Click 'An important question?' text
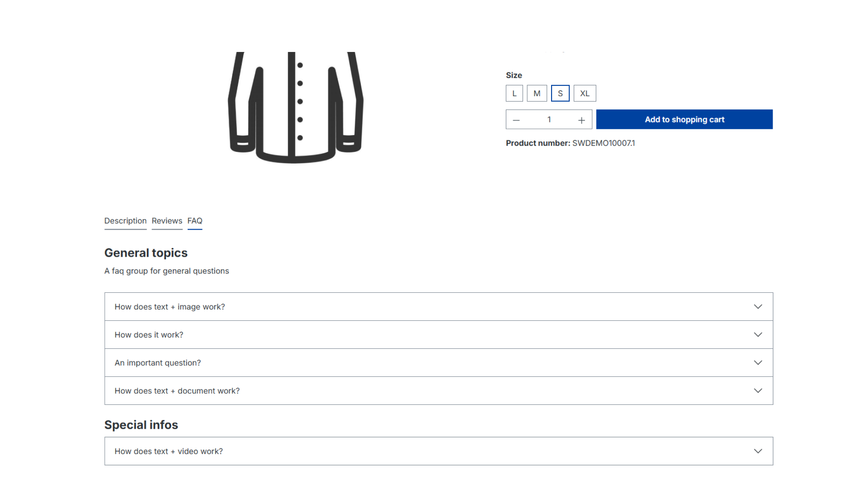 coord(157,363)
